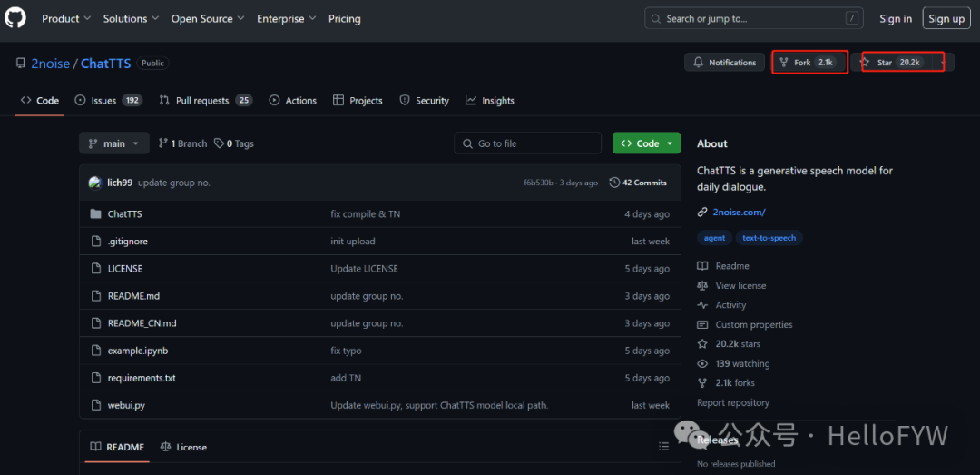The width and height of the screenshot is (980, 475).
Task: Expand the Solutions menu
Action: [131, 19]
